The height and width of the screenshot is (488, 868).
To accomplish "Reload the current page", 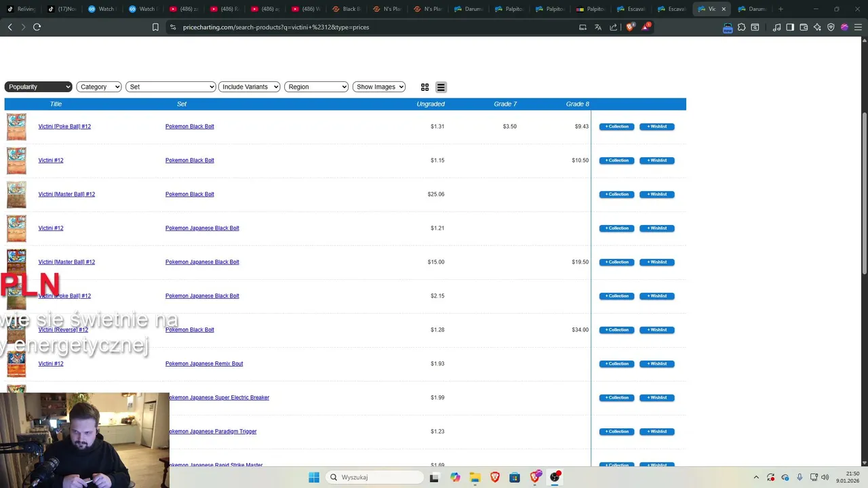I will point(37,27).
